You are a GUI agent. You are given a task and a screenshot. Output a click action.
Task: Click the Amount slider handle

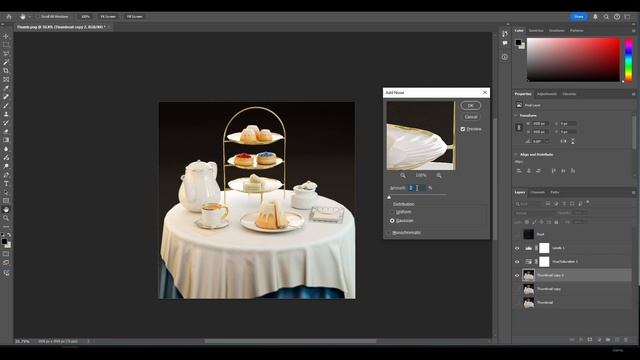tap(389, 197)
